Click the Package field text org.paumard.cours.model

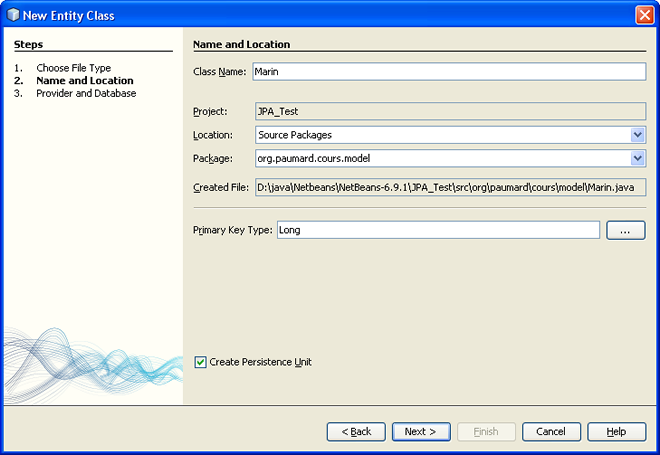tap(314, 159)
